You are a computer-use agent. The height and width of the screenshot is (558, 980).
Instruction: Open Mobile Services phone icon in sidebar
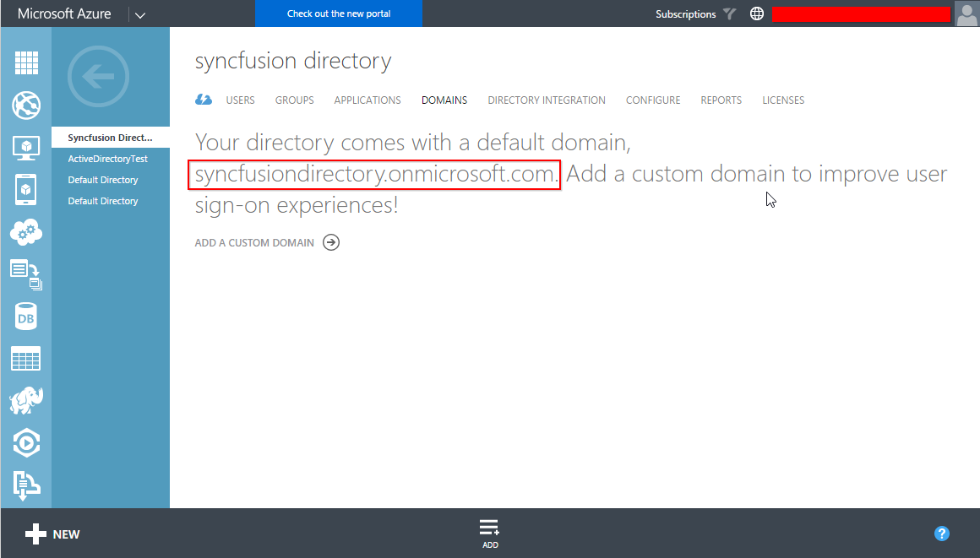tap(26, 190)
